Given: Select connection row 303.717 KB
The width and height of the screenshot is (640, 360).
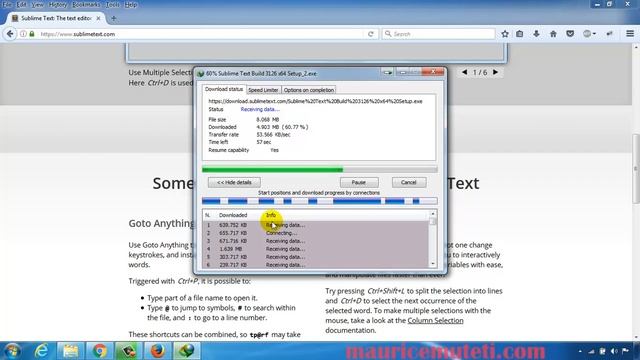Looking at the screenshot, I should click(316, 257).
